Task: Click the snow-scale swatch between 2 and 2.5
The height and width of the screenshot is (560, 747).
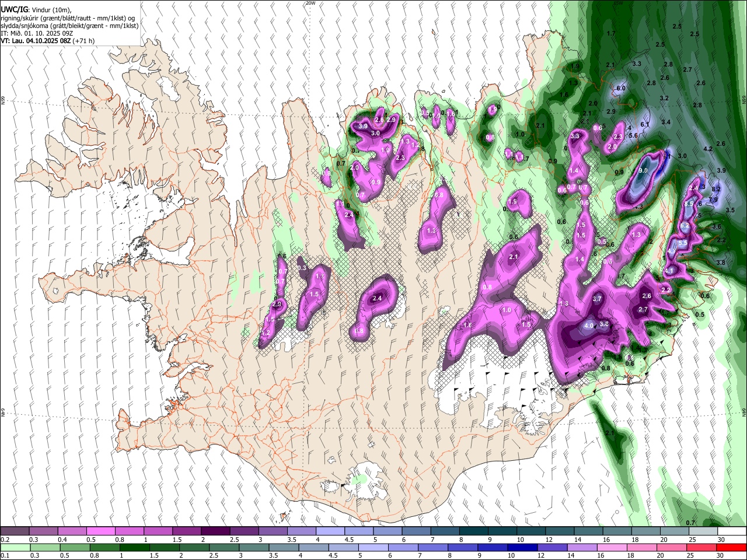Action: tap(215, 531)
